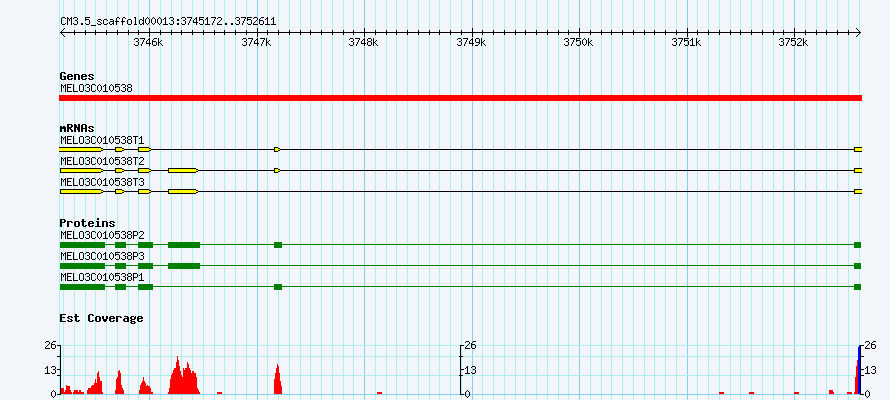Click the last yellow exon of MELO3C010538T2 at right edge
The width and height of the screenshot is (890, 400).
(x=858, y=170)
